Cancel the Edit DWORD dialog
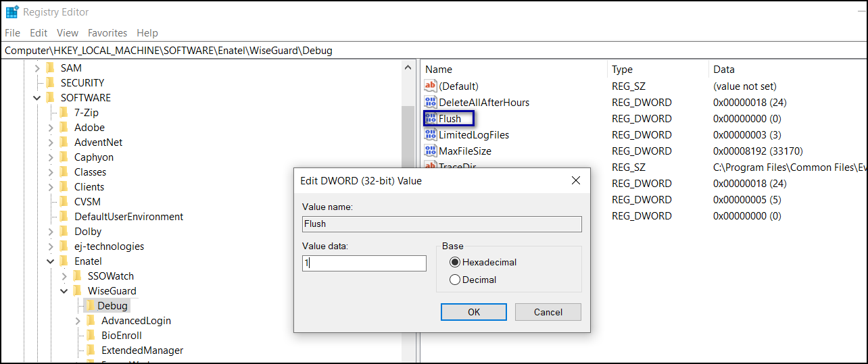868x364 pixels. coord(548,312)
